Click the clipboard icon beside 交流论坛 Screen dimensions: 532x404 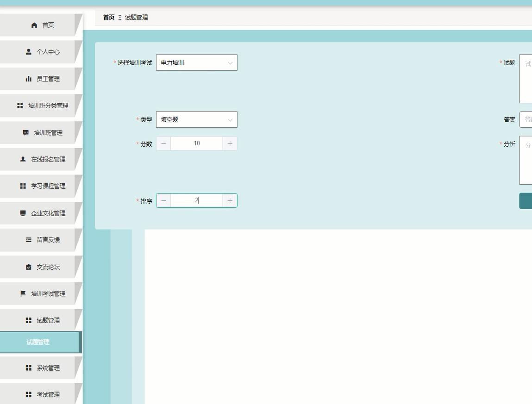point(29,267)
